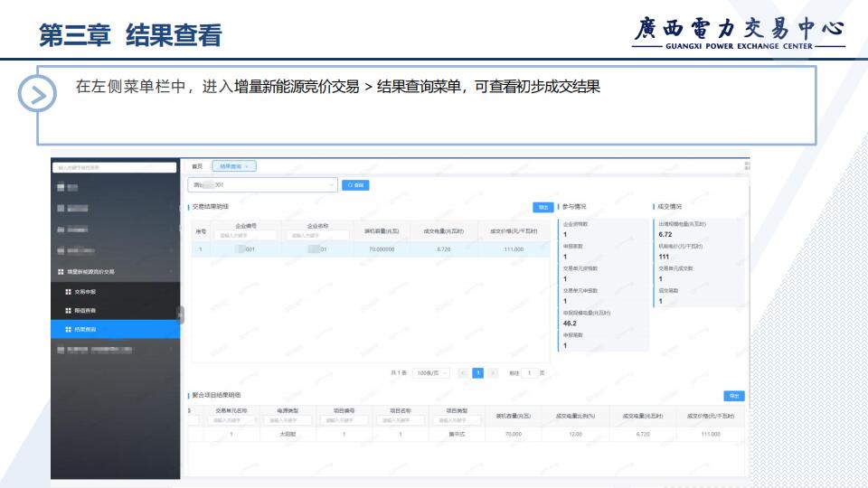Click the 交易申报 grid icon in sidebar

point(68,292)
